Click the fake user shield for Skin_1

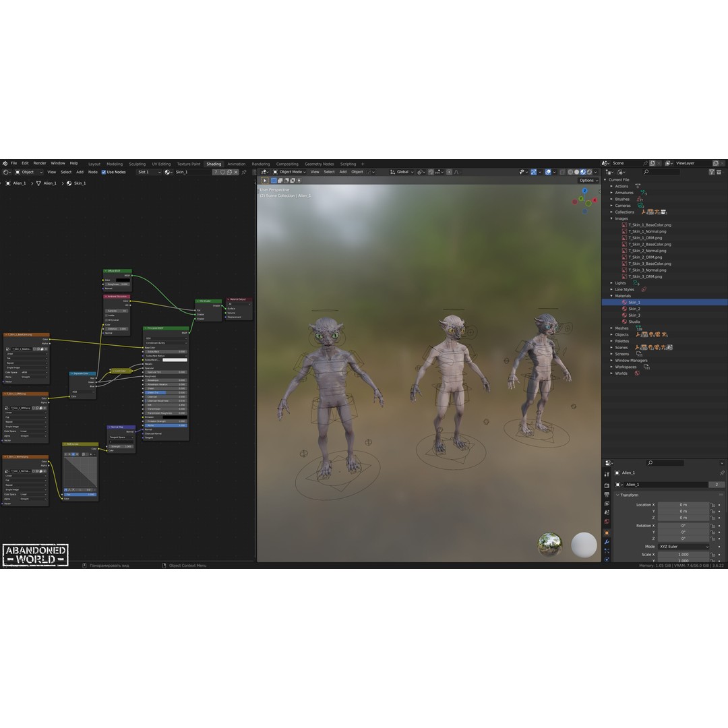point(223,173)
